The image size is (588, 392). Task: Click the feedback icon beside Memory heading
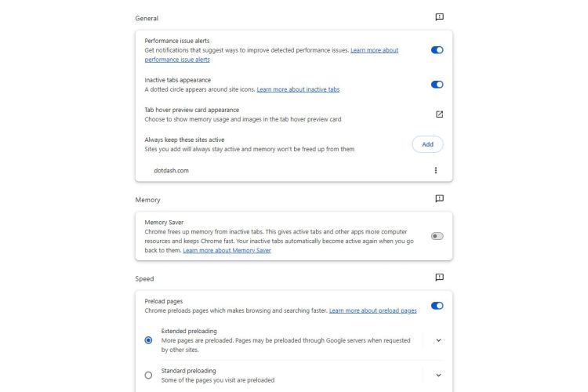click(x=439, y=199)
